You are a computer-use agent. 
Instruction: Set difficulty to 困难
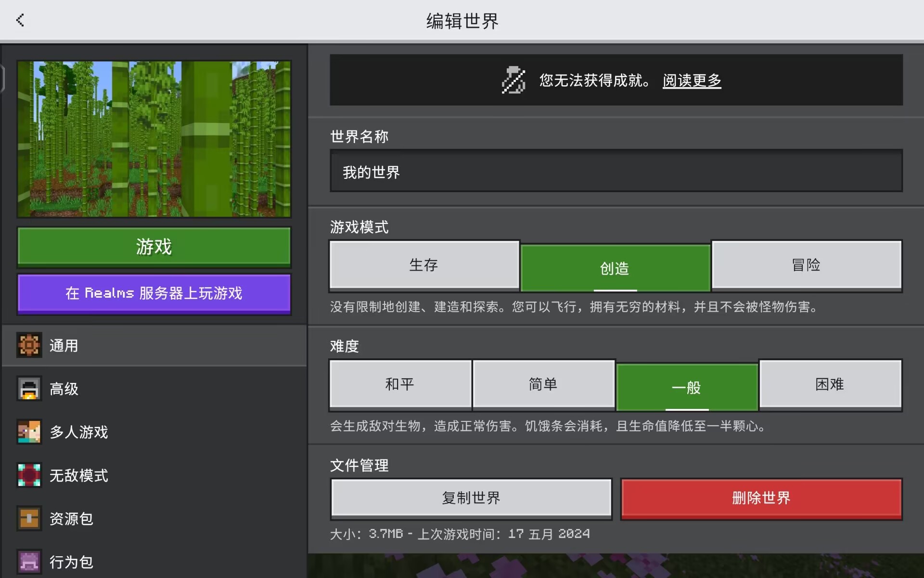830,384
